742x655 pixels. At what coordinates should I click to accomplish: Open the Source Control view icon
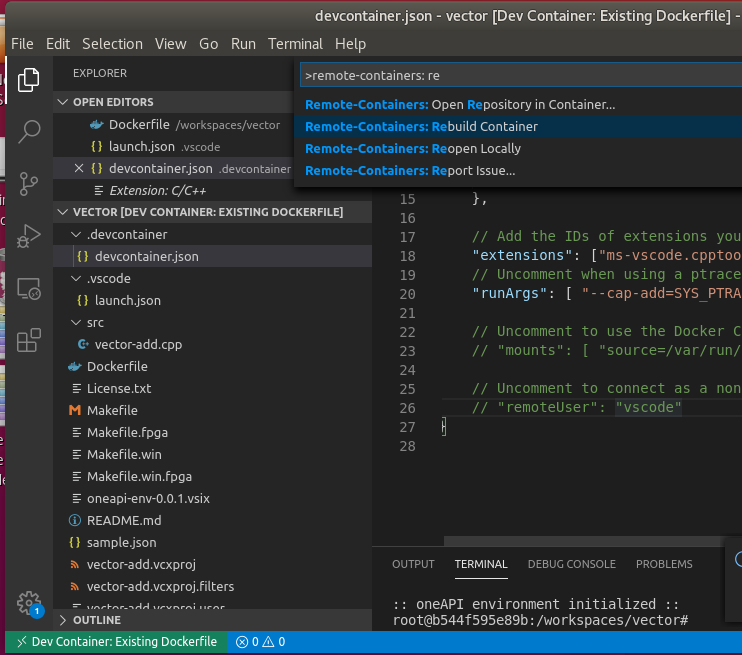[29, 184]
